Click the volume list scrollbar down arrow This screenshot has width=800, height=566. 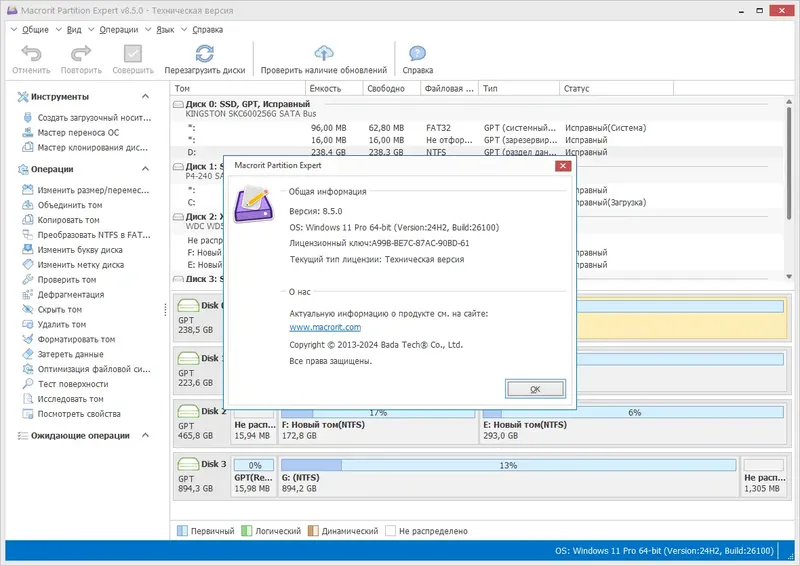click(789, 277)
